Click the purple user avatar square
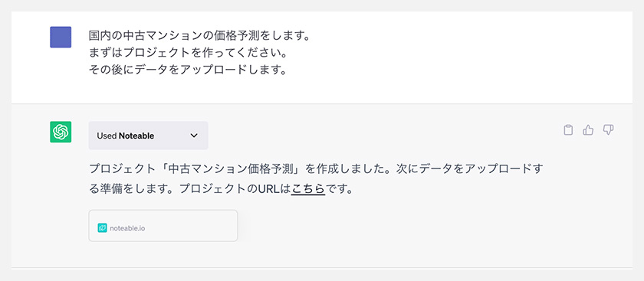644x281 pixels. 61,37
